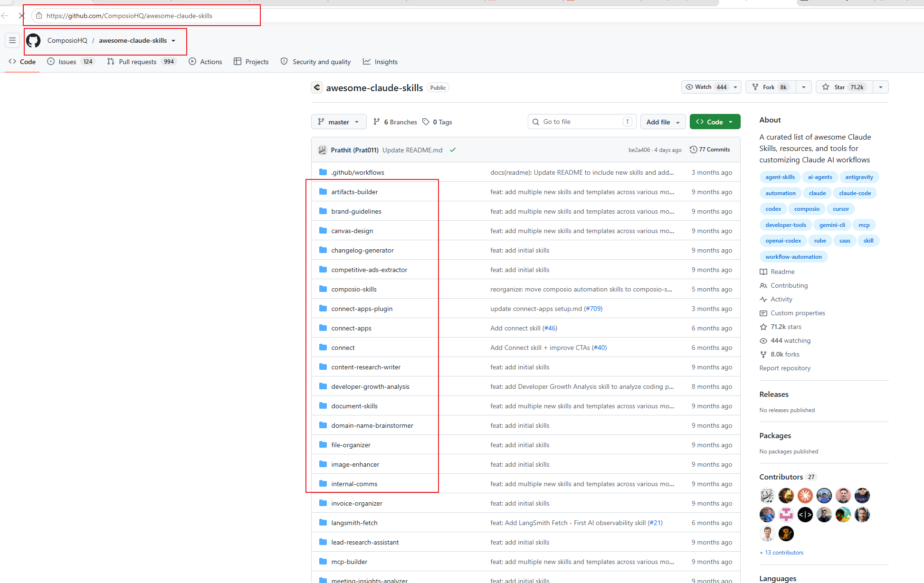This screenshot has width=924, height=583.
Task: Open the langsmith-fetch folder
Action: coord(354,523)
